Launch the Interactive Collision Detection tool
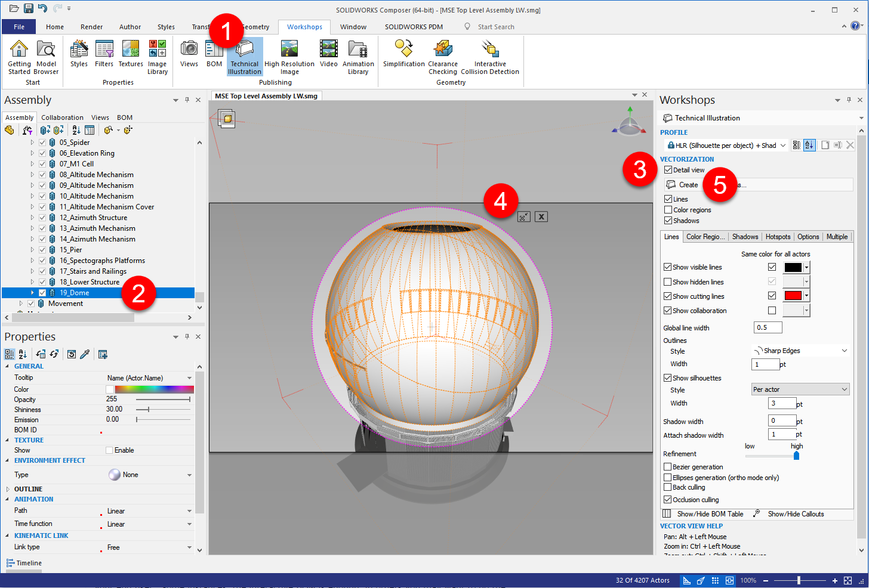The width and height of the screenshot is (869, 588). pyautogui.click(x=490, y=57)
